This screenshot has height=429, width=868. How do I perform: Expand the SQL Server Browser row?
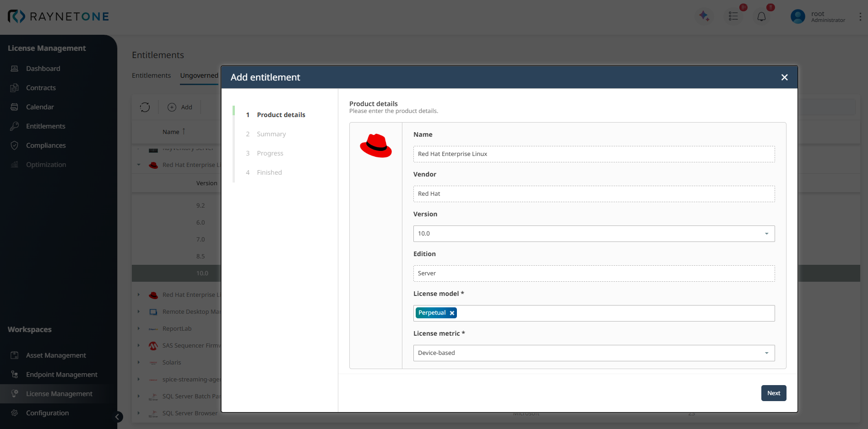coord(139,413)
